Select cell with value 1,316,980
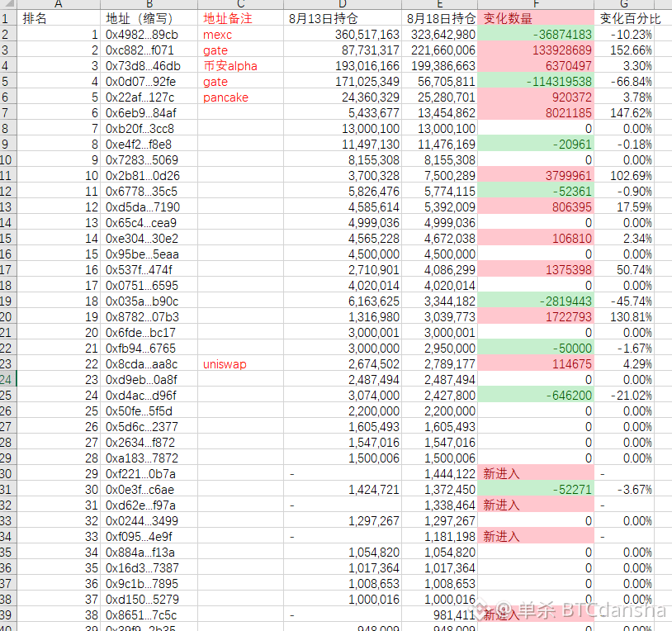Viewport: 672px width, 631px height. pos(343,317)
